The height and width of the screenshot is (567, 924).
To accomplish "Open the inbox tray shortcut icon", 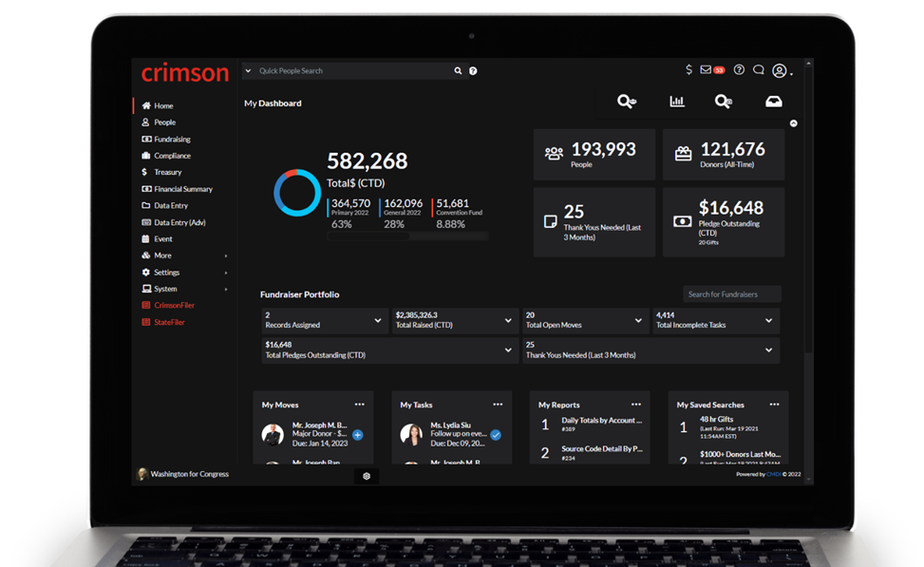I will point(774,102).
